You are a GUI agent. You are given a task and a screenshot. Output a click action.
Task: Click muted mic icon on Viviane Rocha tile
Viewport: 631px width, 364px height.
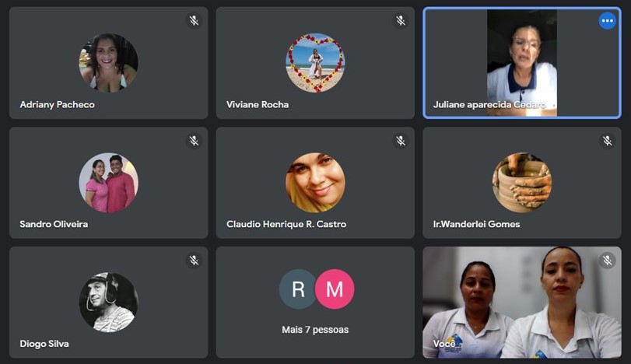[x=401, y=20]
